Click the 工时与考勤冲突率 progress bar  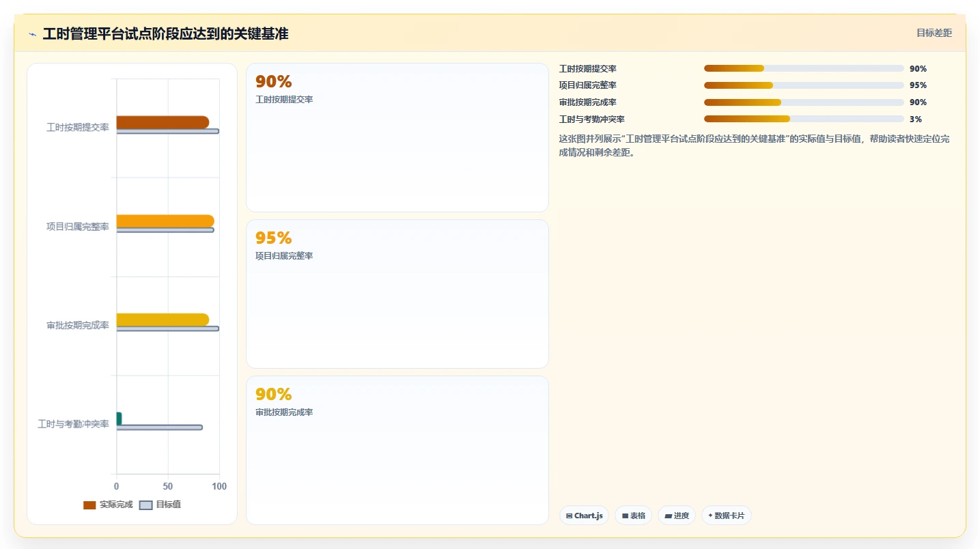coord(804,119)
